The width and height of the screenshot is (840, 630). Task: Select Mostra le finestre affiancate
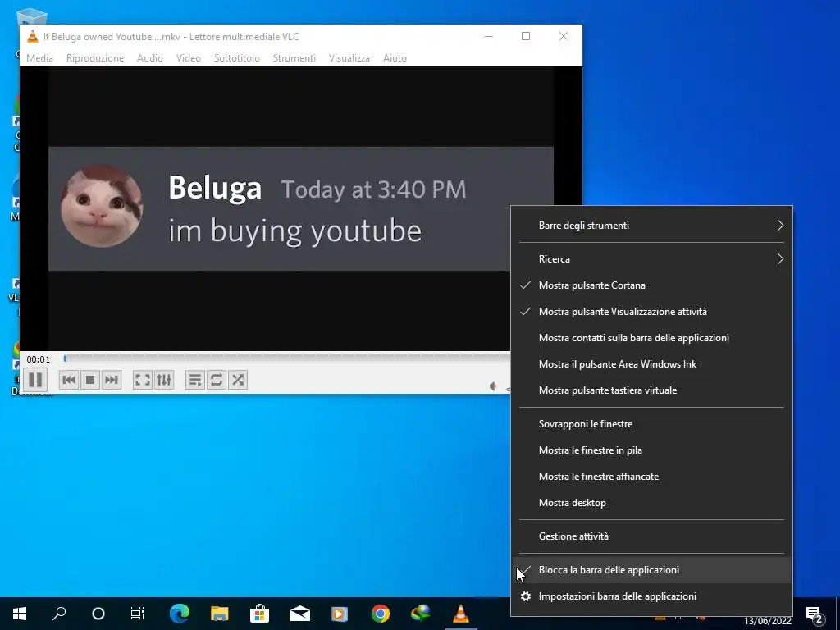click(651, 477)
